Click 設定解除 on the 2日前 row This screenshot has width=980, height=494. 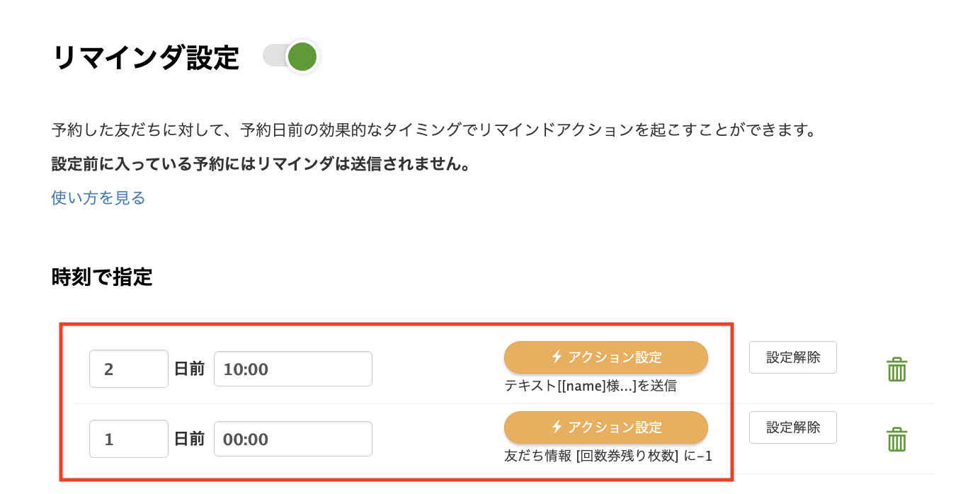pos(792,357)
